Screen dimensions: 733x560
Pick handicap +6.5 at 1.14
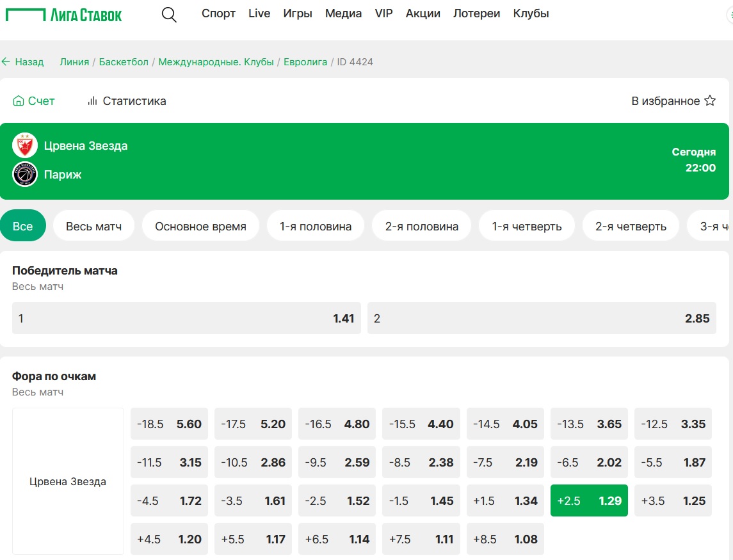pyautogui.click(x=337, y=539)
